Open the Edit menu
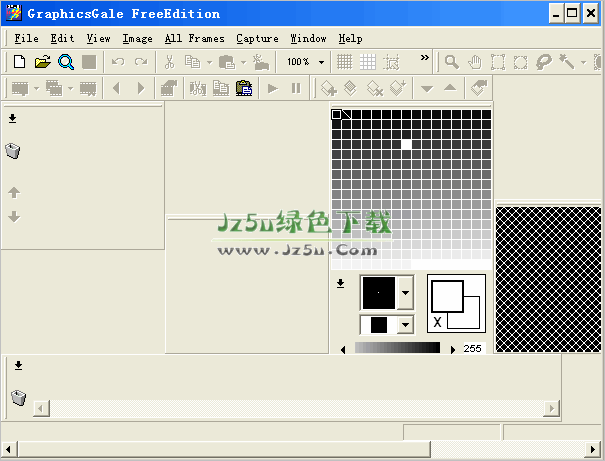This screenshot has height=461, width=605. [62, 39]
